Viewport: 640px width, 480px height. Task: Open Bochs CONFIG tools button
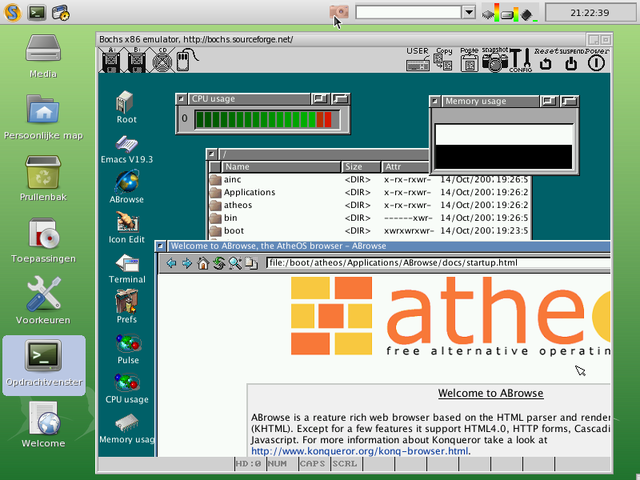(520, 60)
